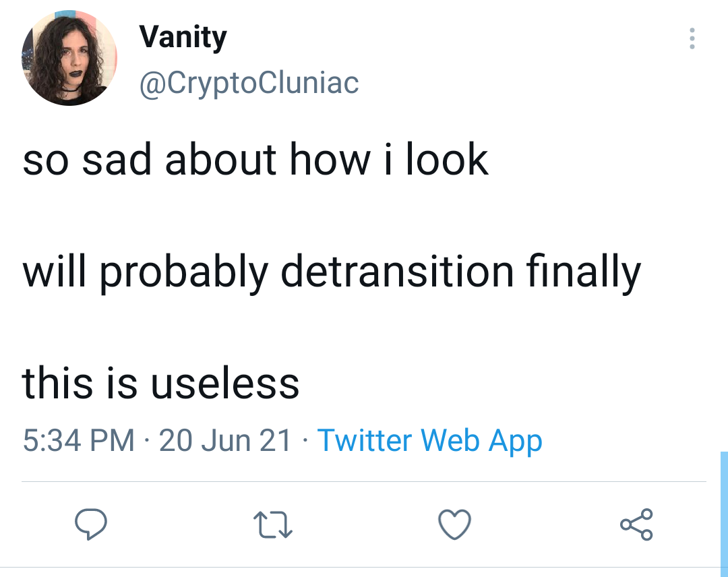
Task: Select the word 'sad' in the first line
Action: [117, 159]
